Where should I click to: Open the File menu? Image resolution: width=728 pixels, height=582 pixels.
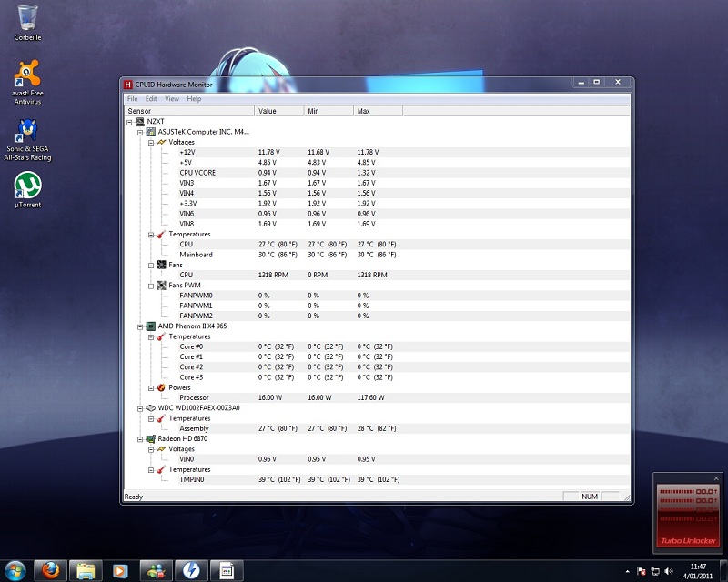point(133,98)
